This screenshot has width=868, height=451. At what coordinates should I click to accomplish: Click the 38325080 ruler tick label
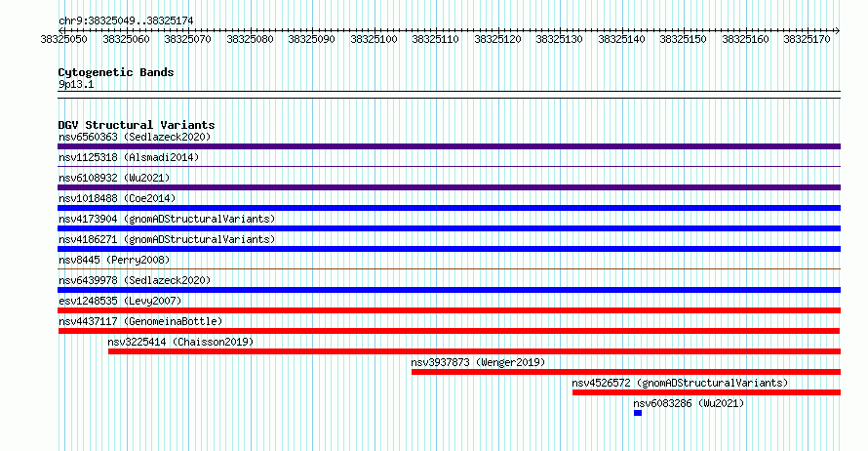(x=251, y=39)
